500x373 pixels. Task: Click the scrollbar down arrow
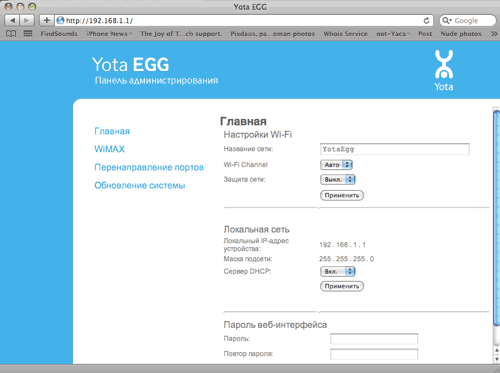496,359
